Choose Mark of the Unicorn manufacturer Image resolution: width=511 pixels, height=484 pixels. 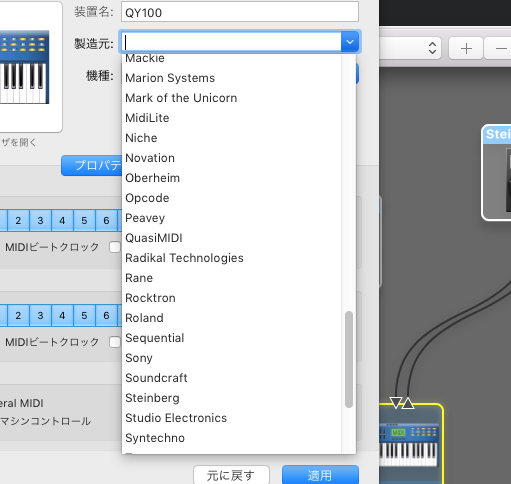click(232, 98)
